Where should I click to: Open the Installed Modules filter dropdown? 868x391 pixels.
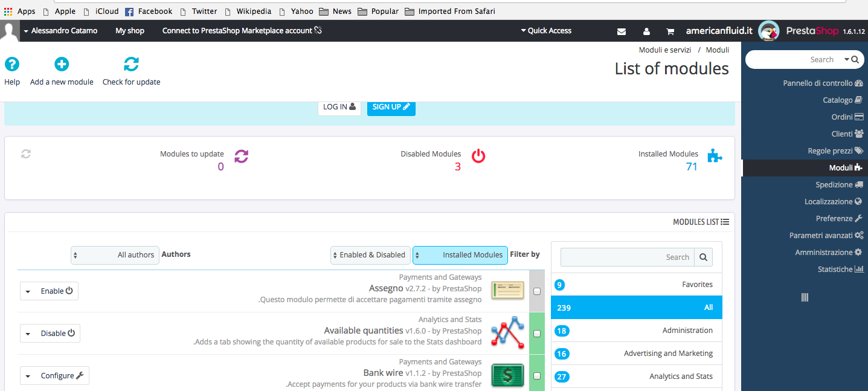pyautogui.click(x=460, y=255)
